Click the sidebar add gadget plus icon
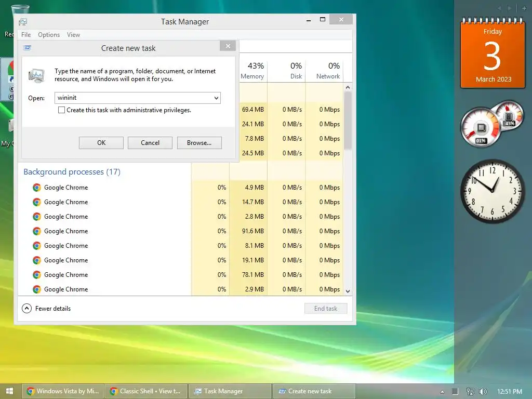This screenshot has width=532, height=399. pos(524,8)
